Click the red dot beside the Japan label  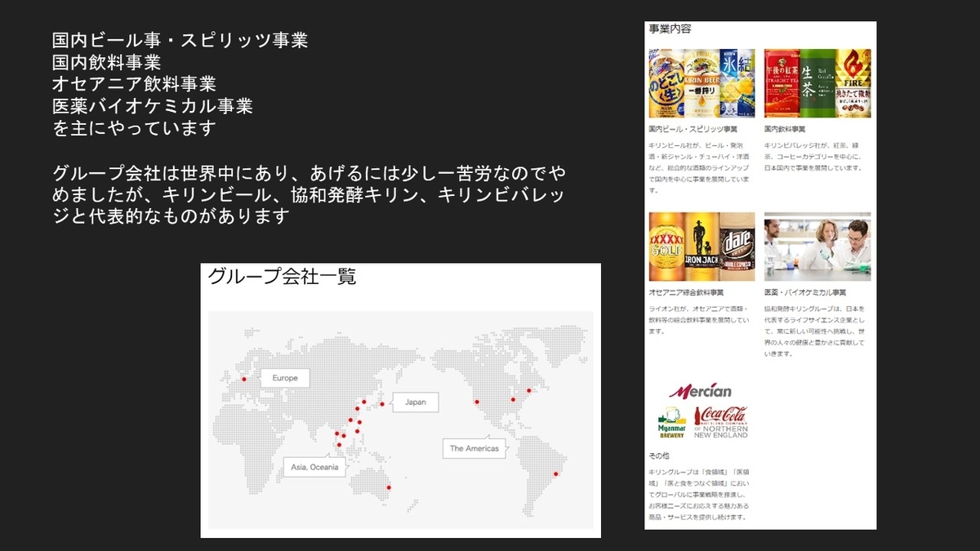(381, 403)
